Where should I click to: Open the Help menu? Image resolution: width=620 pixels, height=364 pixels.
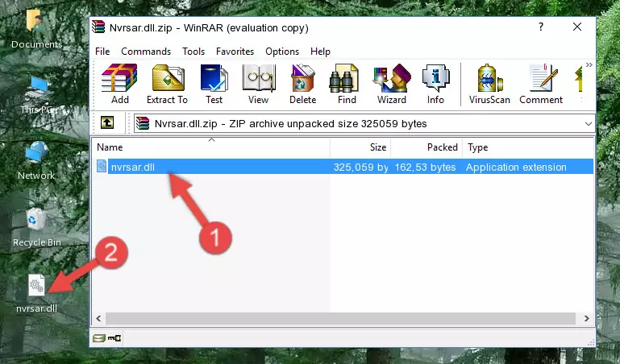(320, 52)
